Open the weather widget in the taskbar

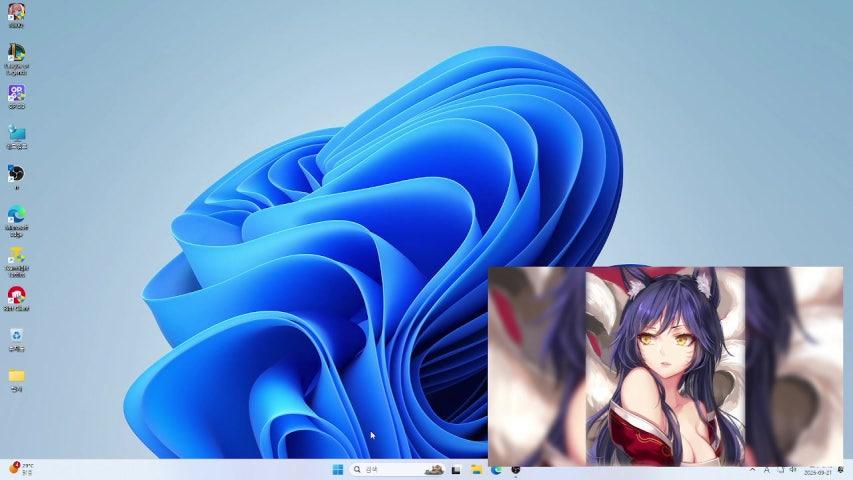(x=21, y=469)
